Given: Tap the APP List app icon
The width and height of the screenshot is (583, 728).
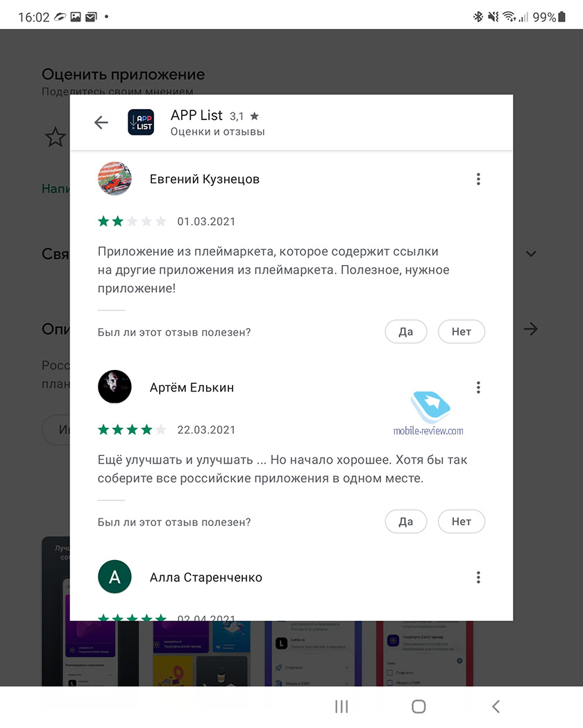Looking at the screenshot, I should point(141,122).
